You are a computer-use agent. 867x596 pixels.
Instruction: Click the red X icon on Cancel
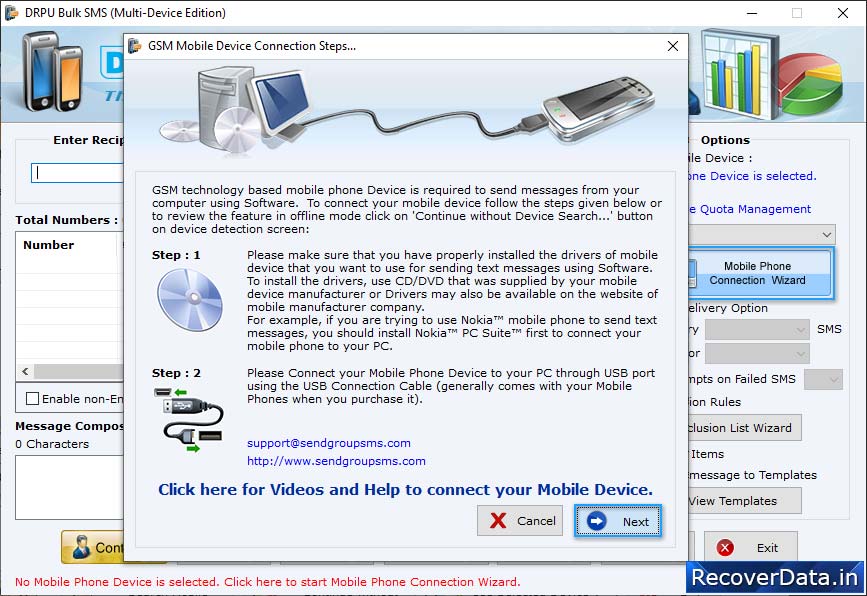(498, 521)
